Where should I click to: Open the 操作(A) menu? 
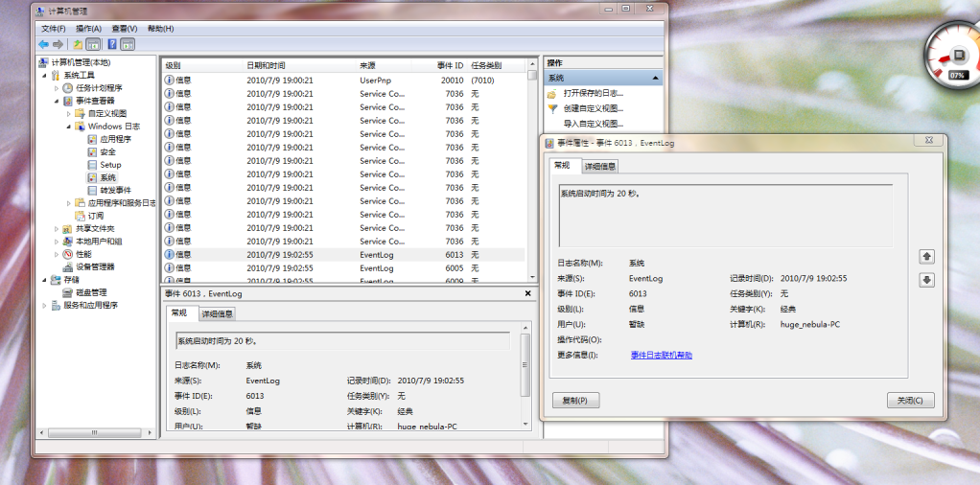click(88, 29)
